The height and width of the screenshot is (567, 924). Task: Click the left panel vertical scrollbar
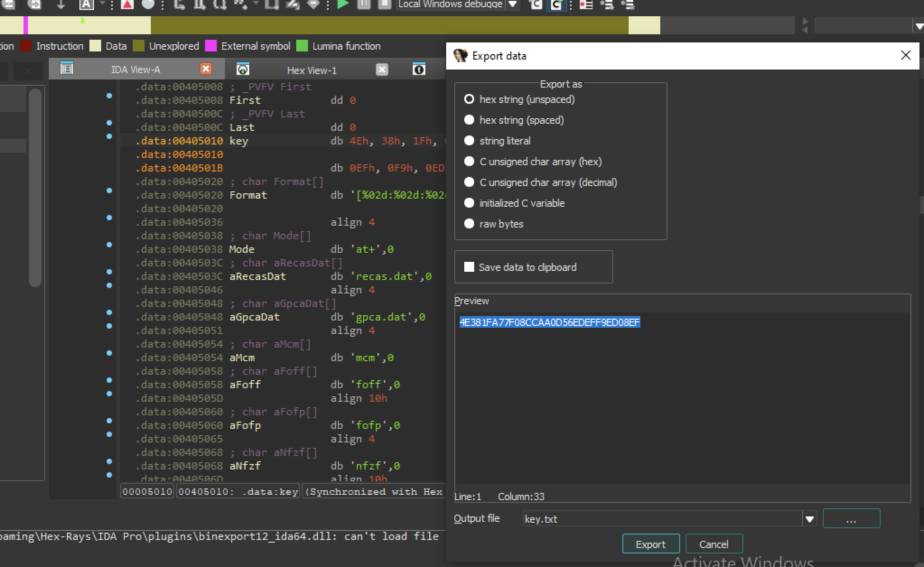click(35, 187)
